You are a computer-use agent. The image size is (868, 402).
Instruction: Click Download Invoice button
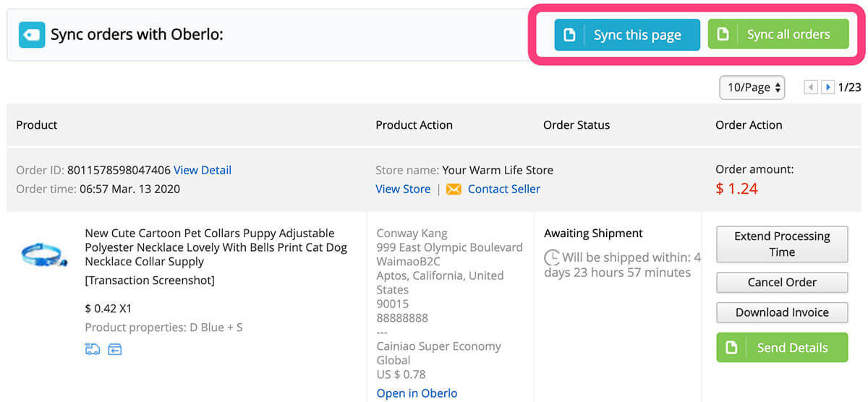click(x=782, y=313)
